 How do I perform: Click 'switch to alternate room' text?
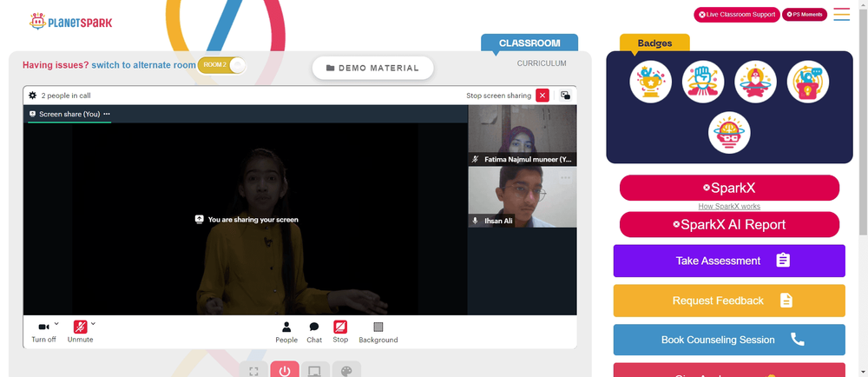pos(143,65)
